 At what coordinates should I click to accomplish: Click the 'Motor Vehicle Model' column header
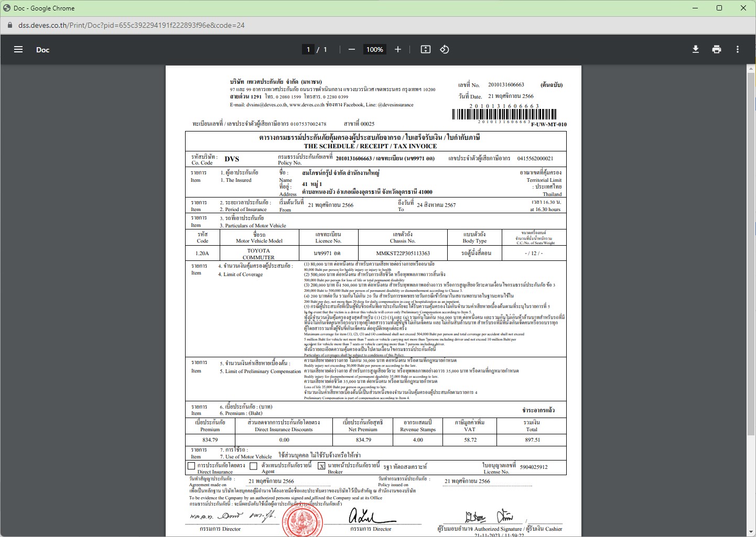coord(259,240)
